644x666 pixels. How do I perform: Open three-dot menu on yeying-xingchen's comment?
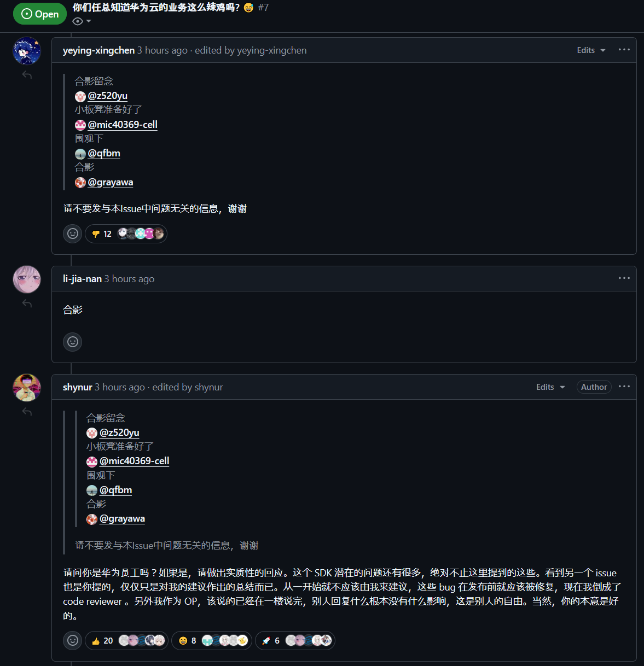pos(624,50)
